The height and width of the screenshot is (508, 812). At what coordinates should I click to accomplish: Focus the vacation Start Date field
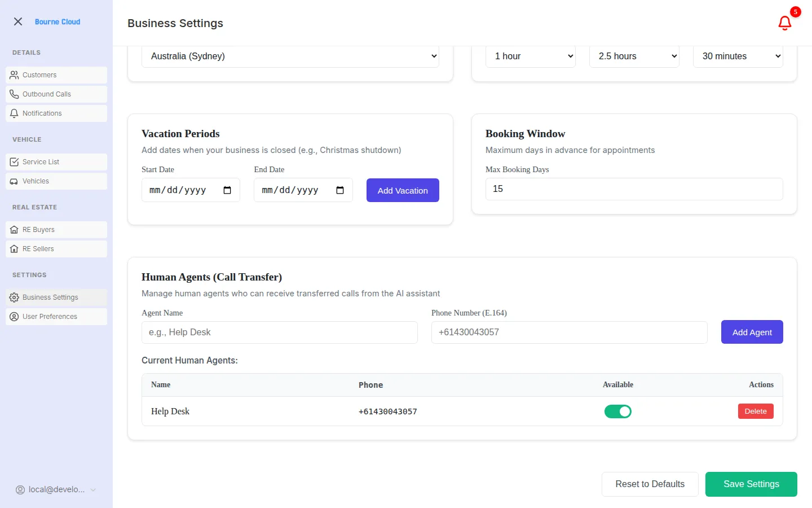(x=191, y=190)
